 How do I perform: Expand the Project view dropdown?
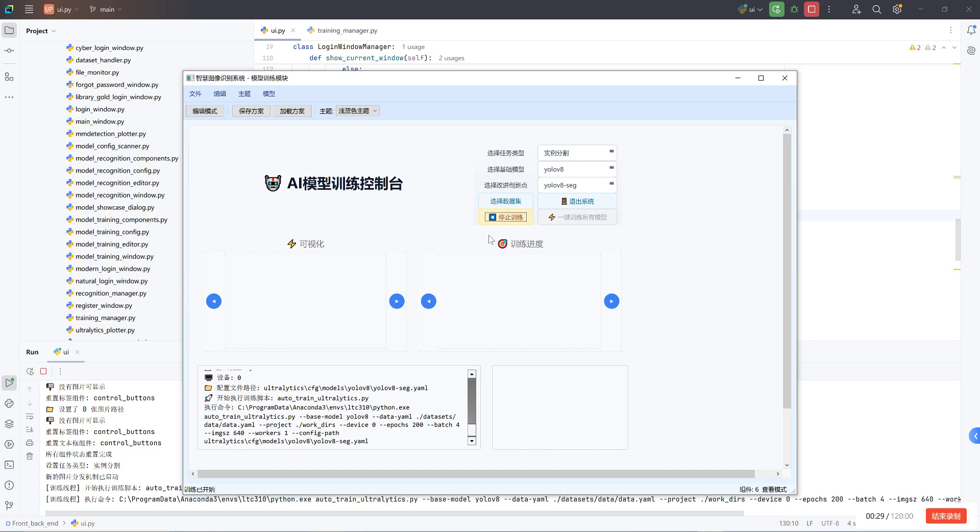point(41,31)
